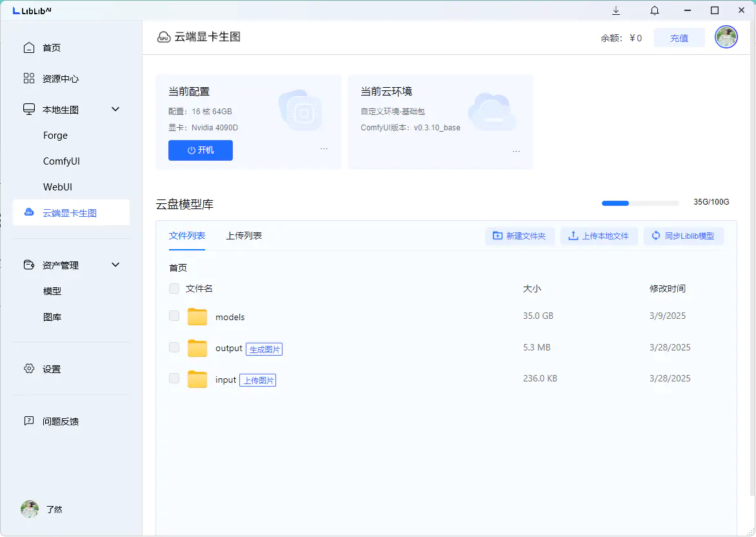Viewport: 756px width, 537px height.
Task: Click 同步Liblib模型 button
Action: click(684, 236)
